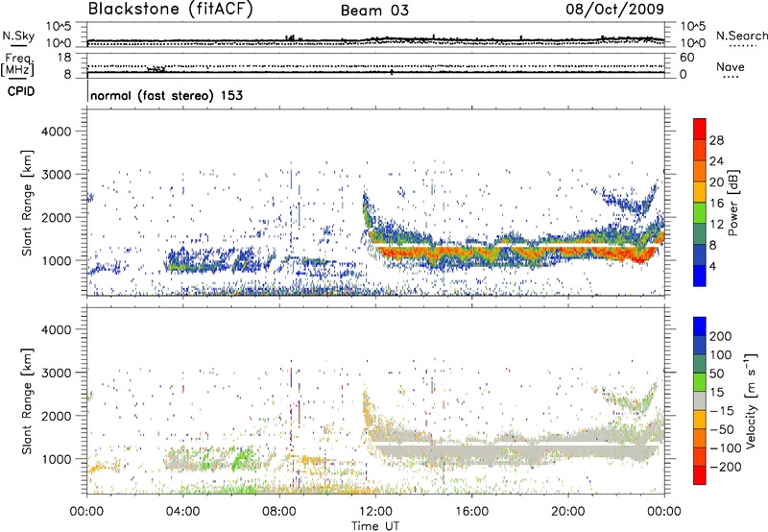Screen dimensions: 768x532
Task: Click the '60' tick on Nave axis
Action: pos(687,58)
